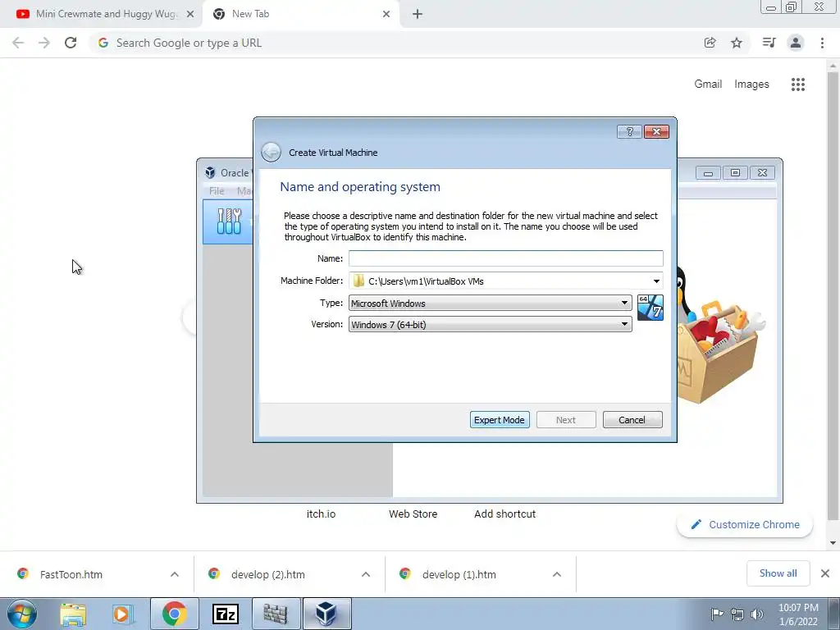Open the Gmail link
840x630 pixels.
coord(708,84)
